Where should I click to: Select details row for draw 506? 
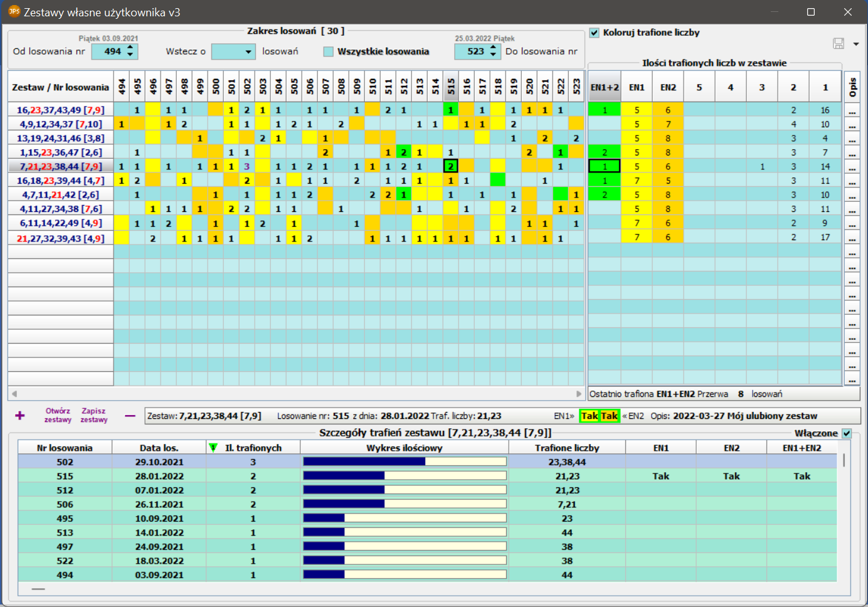pos(427,504)
